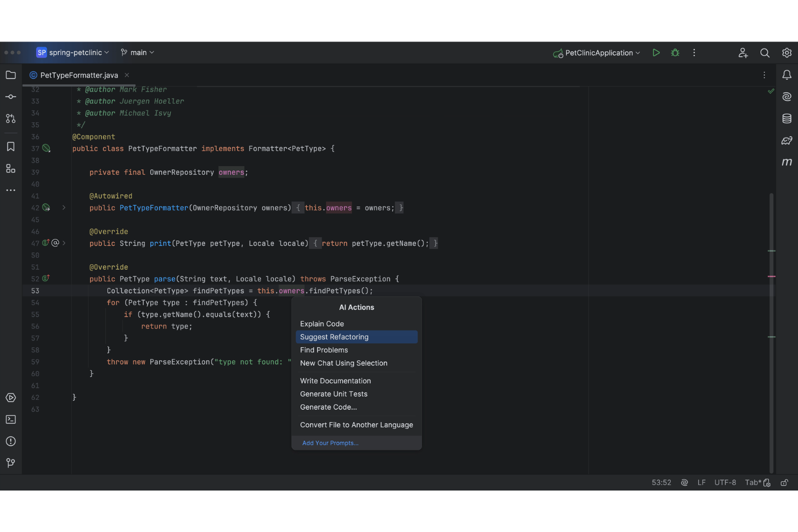Image resolution: width=798 pixels, height=532 pixels.
Task: Click the red error stripe marker
Action: [x=772, y=277]
